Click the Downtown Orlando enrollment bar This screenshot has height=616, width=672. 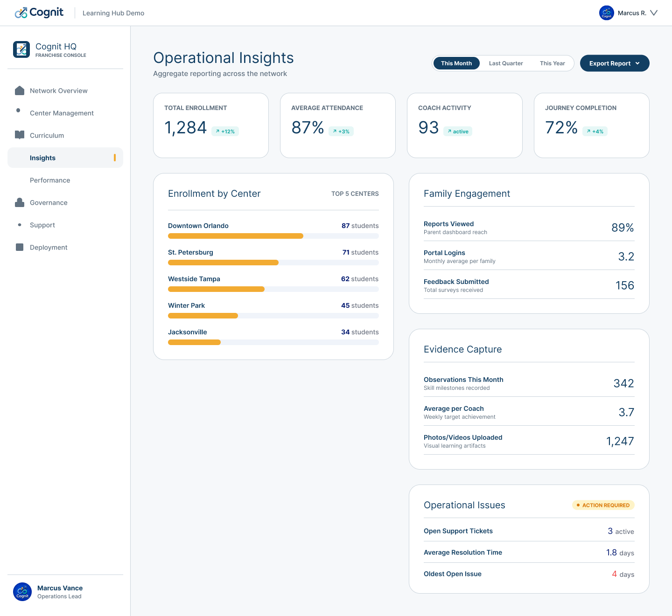pyautogui.click(x=273, y=236)
